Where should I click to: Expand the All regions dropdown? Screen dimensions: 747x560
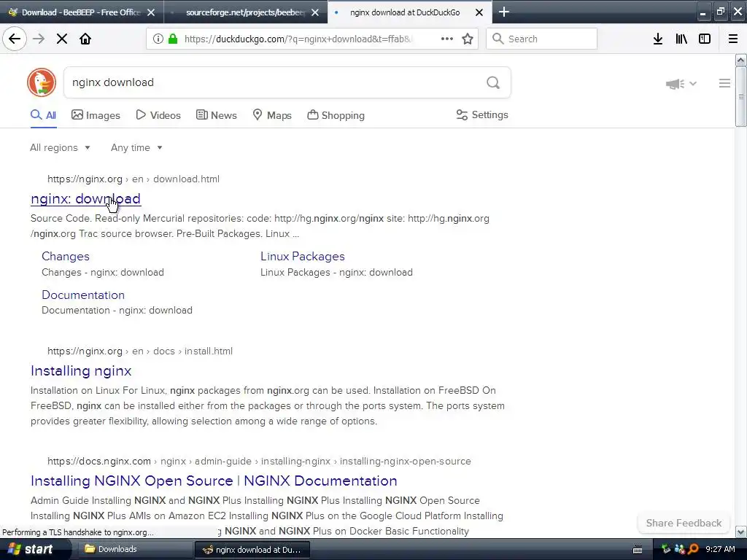pyautogui.click(x=60, y=147)
